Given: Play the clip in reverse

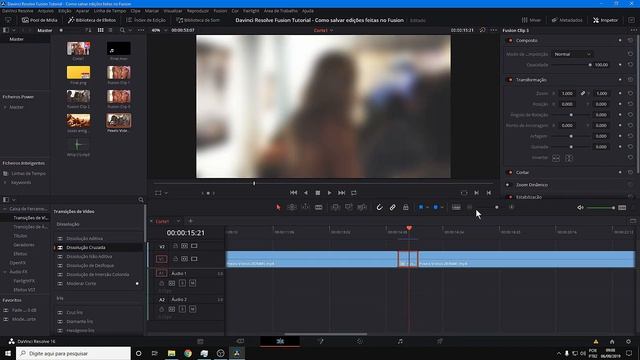Looking at the screenshot, I should [x=306, y=193].
